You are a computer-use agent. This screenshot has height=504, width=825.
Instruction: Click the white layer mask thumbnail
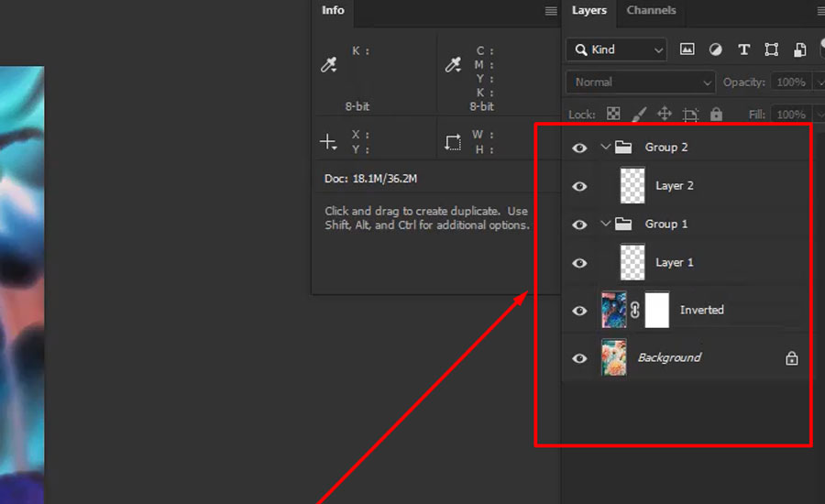pyautogui.click(x=656, y=310)
